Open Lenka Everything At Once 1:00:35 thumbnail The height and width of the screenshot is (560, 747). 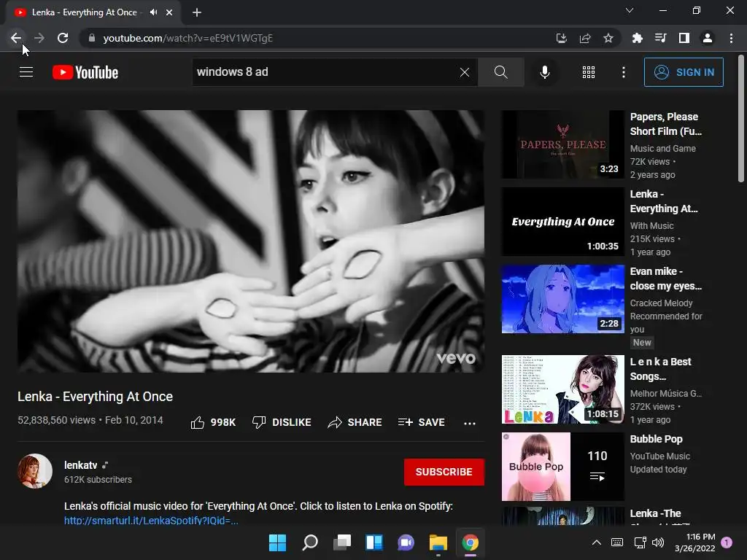[562, 222]
